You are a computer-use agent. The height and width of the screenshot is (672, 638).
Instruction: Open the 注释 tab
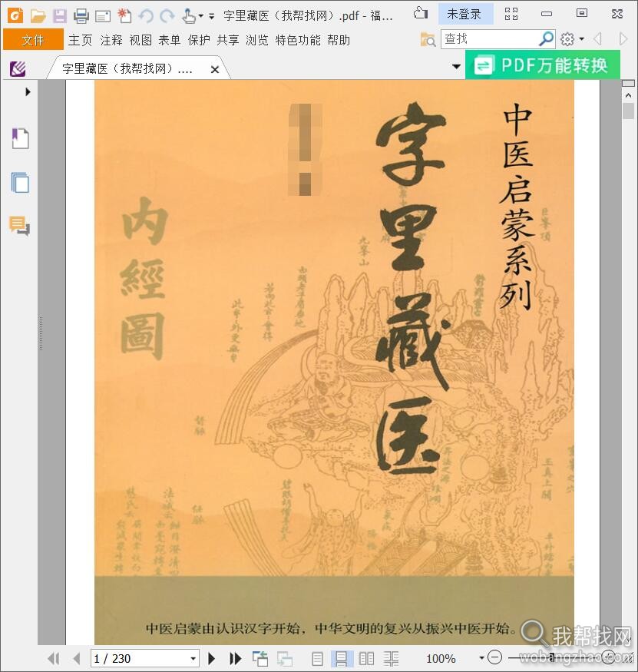click(x=111, y=40)
